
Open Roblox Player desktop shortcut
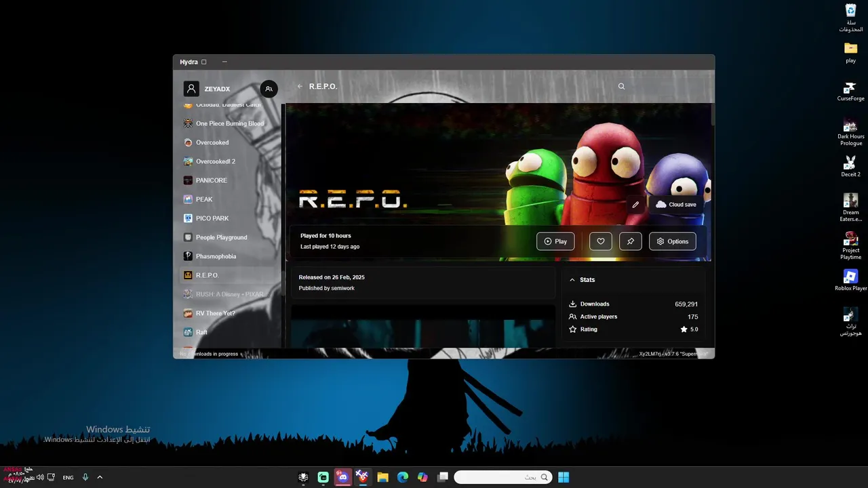pos(850,281)
